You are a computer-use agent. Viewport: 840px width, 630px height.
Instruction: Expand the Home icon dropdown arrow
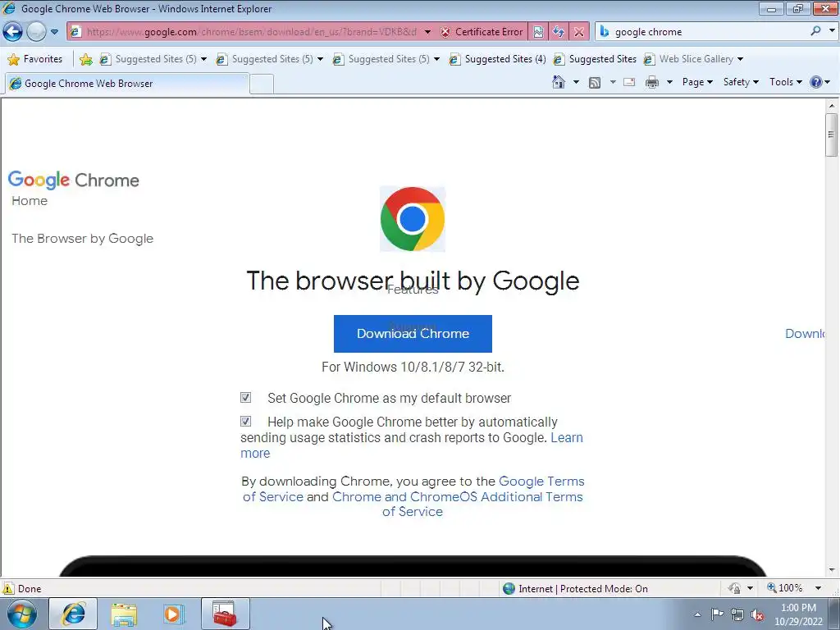click(x=576, y=82)
